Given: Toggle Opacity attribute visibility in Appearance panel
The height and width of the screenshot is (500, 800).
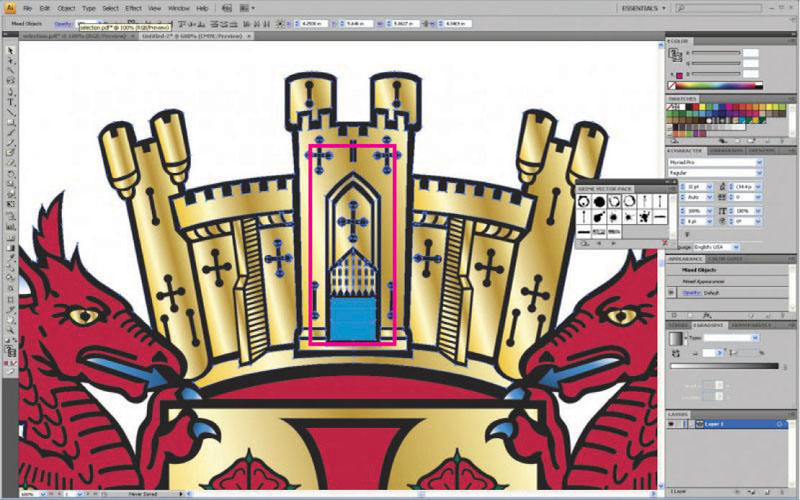Looking at the screenshot, I should (672, 293).
